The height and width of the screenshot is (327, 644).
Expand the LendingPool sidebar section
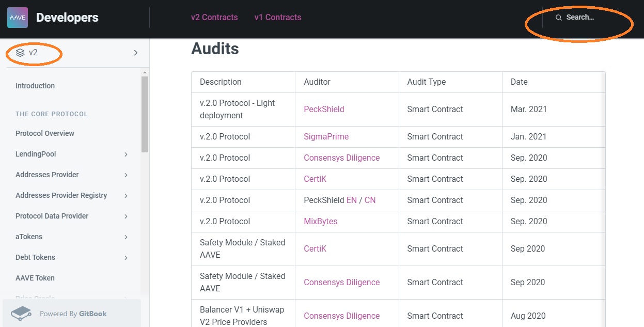(x=126, y=154)
